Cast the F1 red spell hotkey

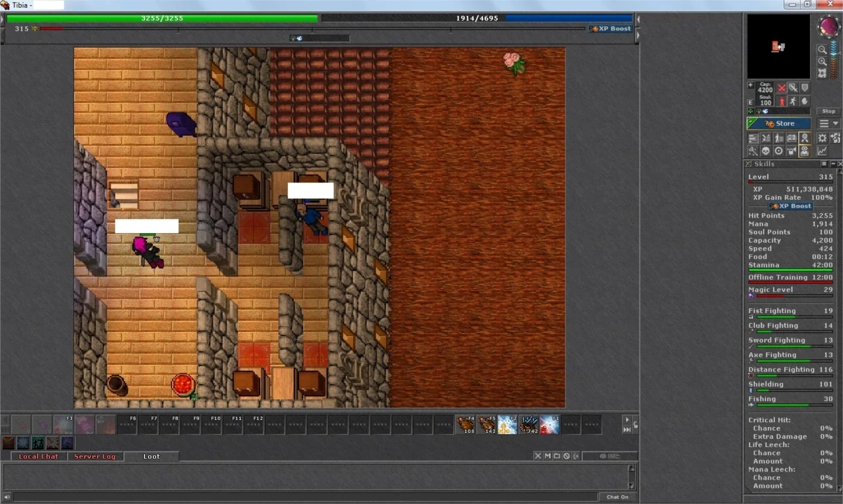[550, 425]
